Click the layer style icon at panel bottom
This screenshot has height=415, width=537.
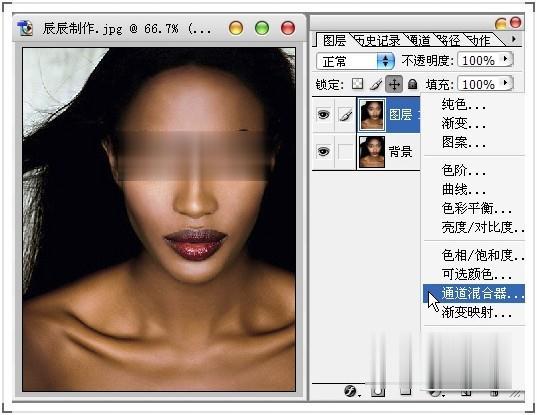[x=351, y=390]
